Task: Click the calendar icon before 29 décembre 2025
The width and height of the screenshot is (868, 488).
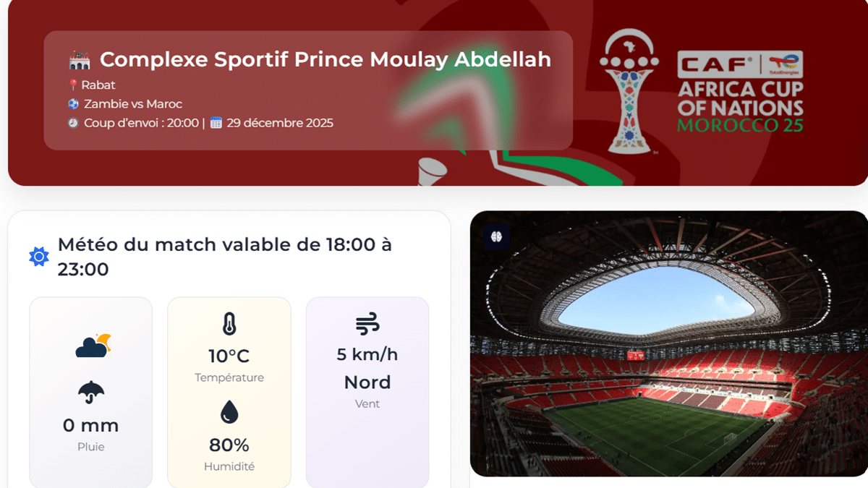Action: click(216, 123)
